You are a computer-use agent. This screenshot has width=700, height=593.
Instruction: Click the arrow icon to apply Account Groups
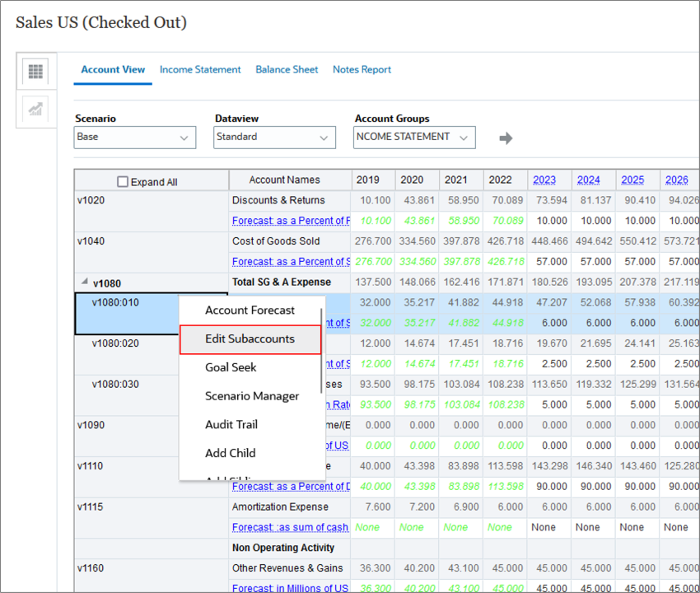[x=506, y=138]
